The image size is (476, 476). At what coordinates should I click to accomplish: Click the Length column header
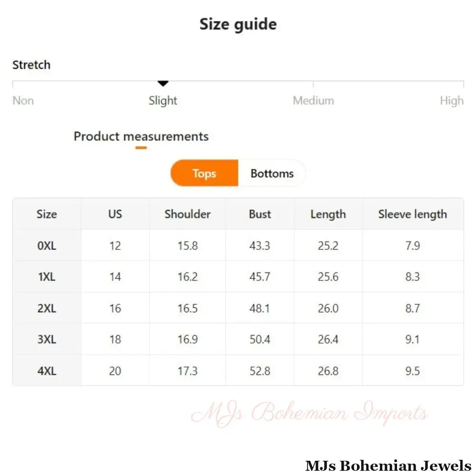pyautogui.click(x=328, y=214)
